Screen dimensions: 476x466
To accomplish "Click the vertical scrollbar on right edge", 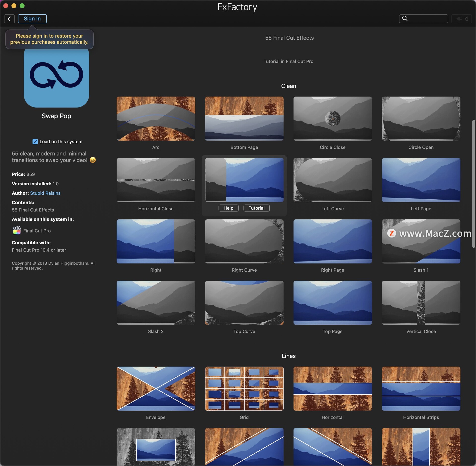I will pos(474,183).
